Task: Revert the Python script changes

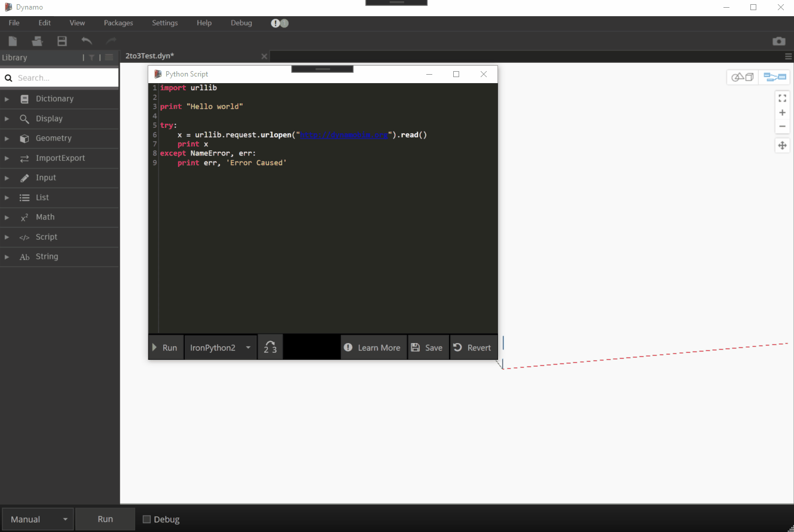Action: click(x=473, y=347)
